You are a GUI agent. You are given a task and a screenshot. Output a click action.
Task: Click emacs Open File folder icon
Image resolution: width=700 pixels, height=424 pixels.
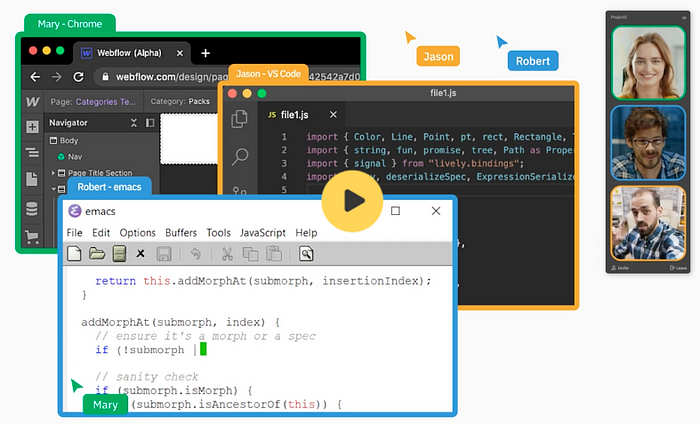click(96, 254)
